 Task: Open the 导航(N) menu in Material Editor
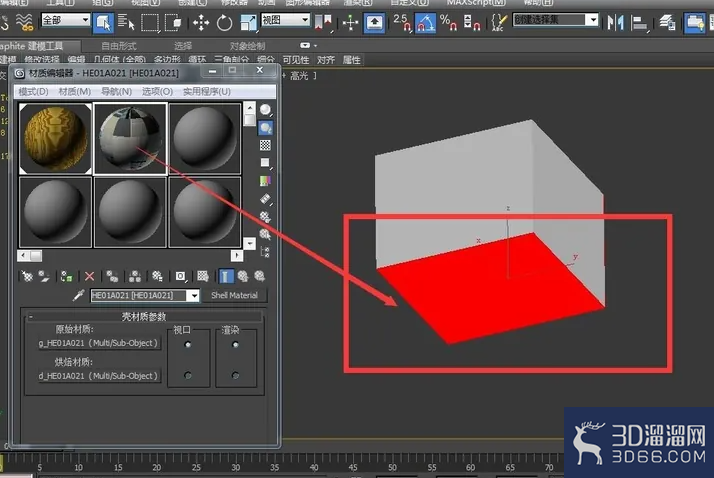(x=117, y=92)
